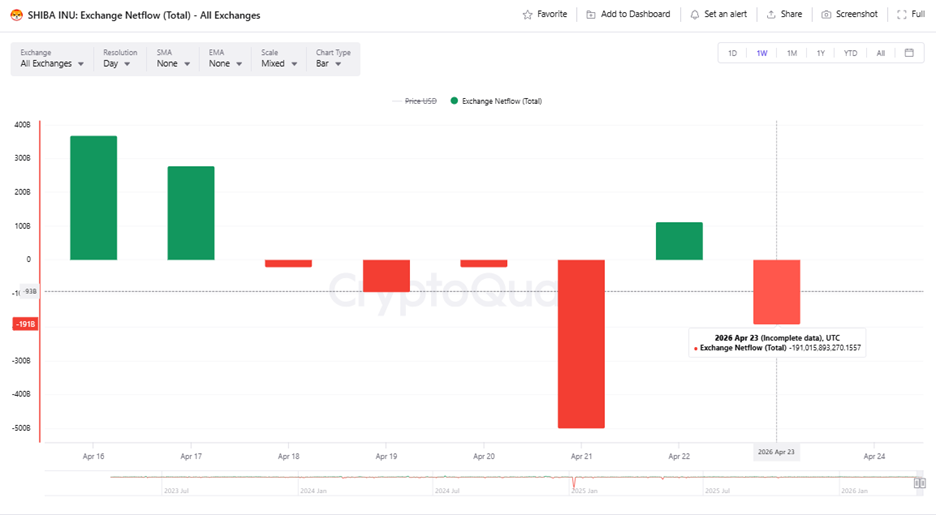Click the Apr 21 axis label
The height and width of the screenshot is (515, 936).
tap(581, 457)
